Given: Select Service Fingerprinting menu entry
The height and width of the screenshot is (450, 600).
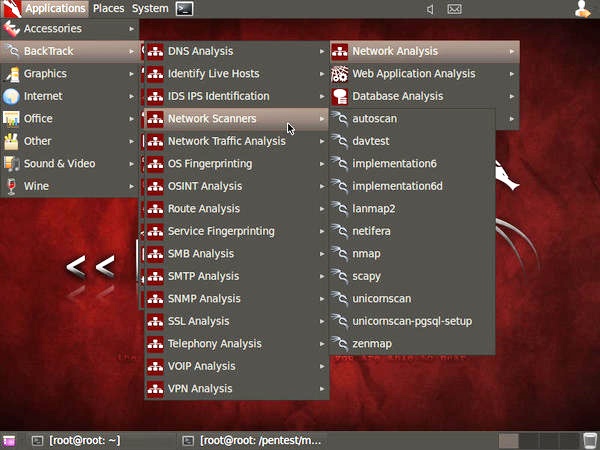Looking at the screenshot, I should click(x=236, y=231).
